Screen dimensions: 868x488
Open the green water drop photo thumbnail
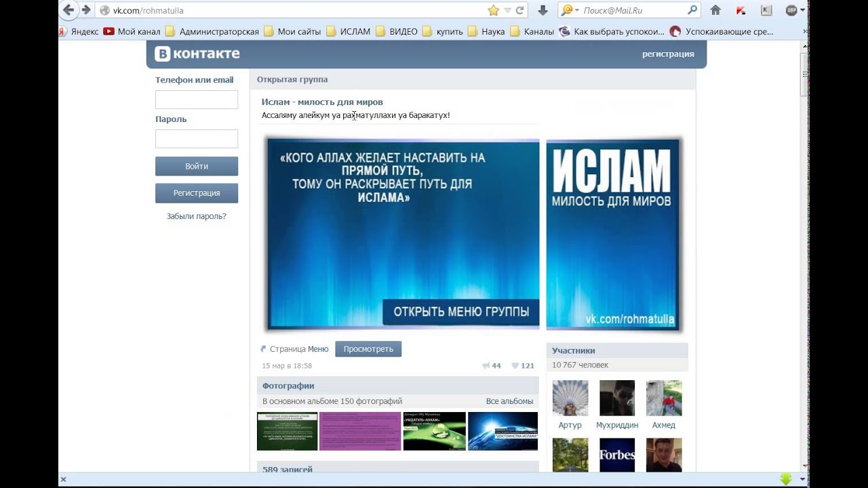tap(435, 431)
